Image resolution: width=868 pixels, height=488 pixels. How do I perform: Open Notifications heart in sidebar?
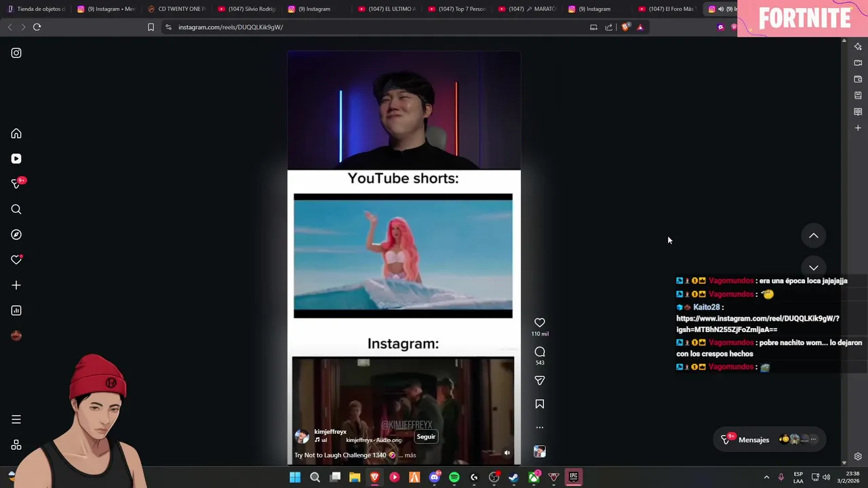tap(16, 260)
